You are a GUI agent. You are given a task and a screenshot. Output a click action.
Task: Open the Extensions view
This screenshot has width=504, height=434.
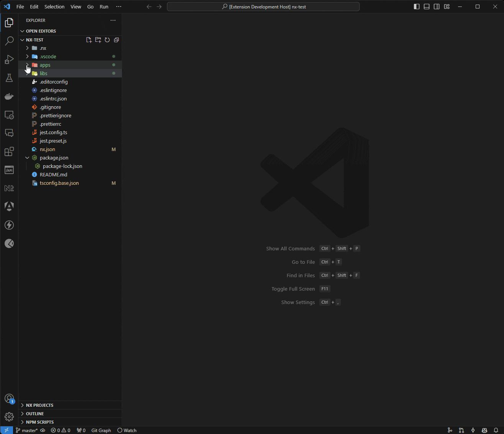[x=9, y=151]
